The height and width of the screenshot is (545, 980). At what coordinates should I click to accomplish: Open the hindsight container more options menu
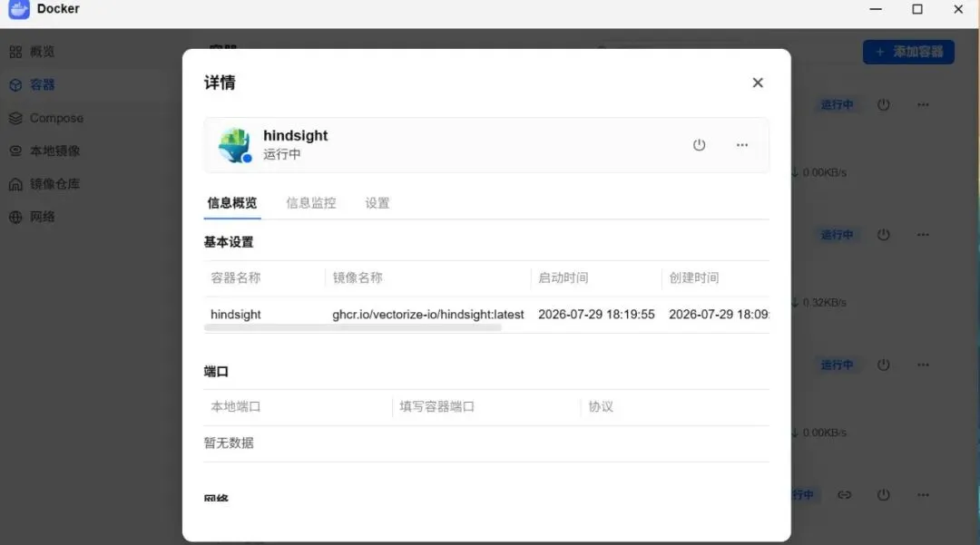pos(742,145)
